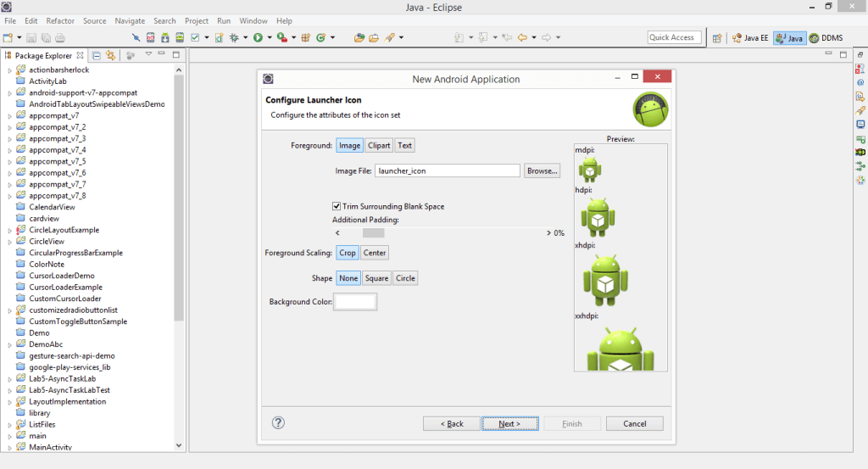Expand the android-support-v7-appcompat project
Screen dimensions: 868x469
click(9, 93)
